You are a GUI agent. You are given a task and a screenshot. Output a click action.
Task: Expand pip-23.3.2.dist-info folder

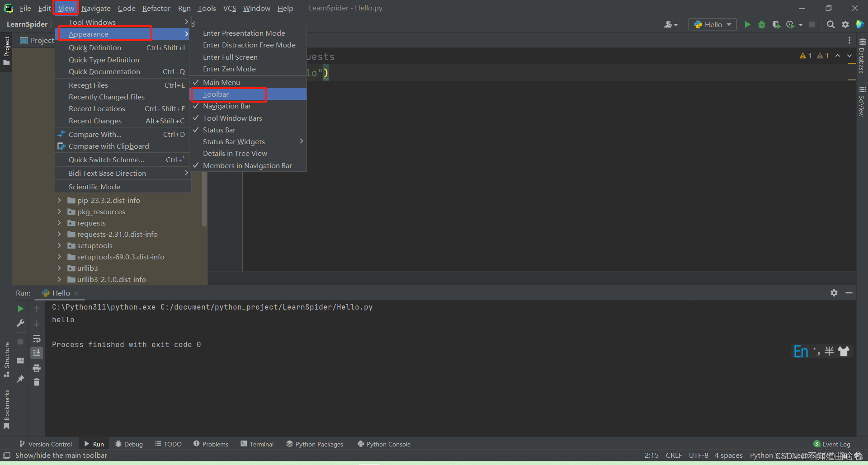click(x=59, y=200)
